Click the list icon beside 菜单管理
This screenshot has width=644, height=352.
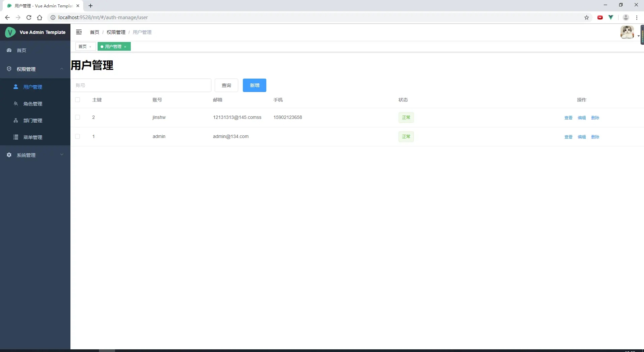16,137
